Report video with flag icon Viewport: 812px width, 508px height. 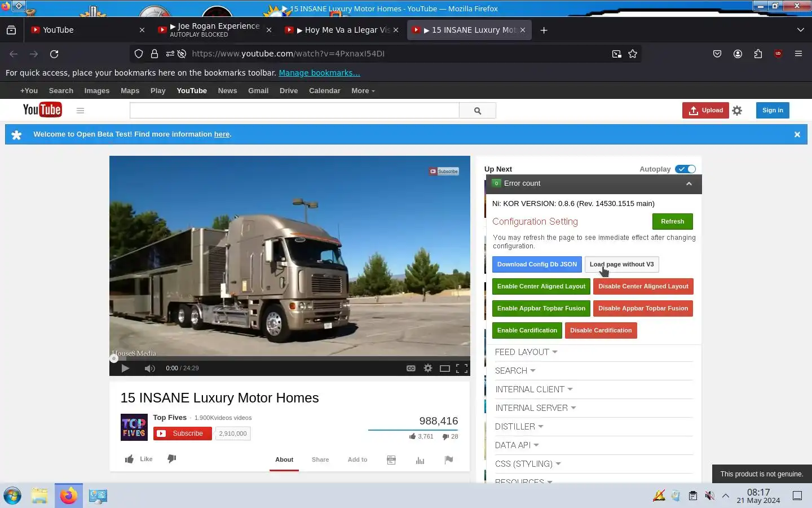click(449, 460)
